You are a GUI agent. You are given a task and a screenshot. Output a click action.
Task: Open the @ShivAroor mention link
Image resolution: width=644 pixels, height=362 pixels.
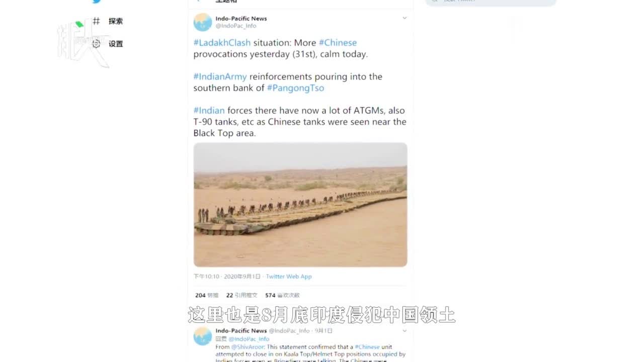(248, 347)
